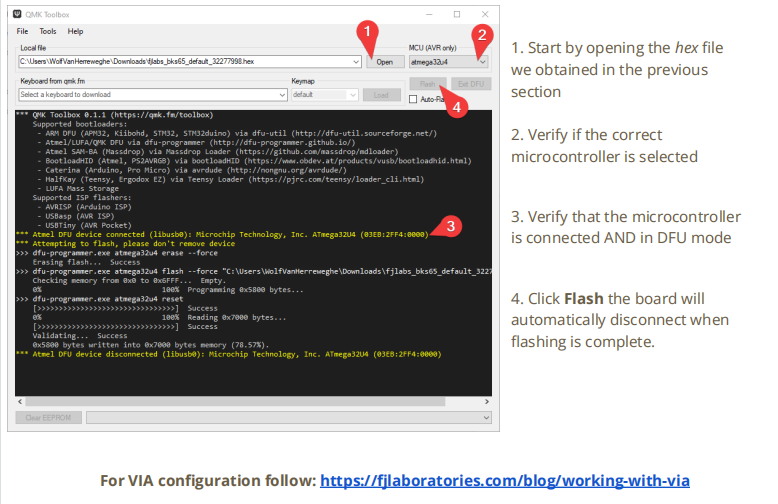This screenshot has width=778, height=504.
Task: Click the QMK Toolbox app icon in title bar
Action: 17,14
